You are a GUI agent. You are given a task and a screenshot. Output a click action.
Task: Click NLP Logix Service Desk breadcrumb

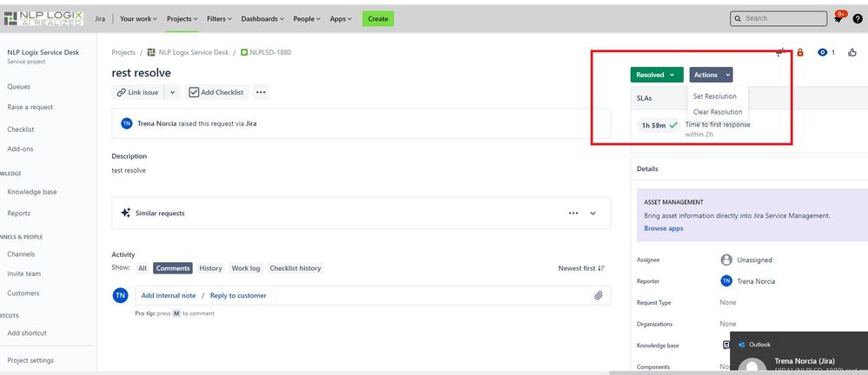[x=193, y=53]
